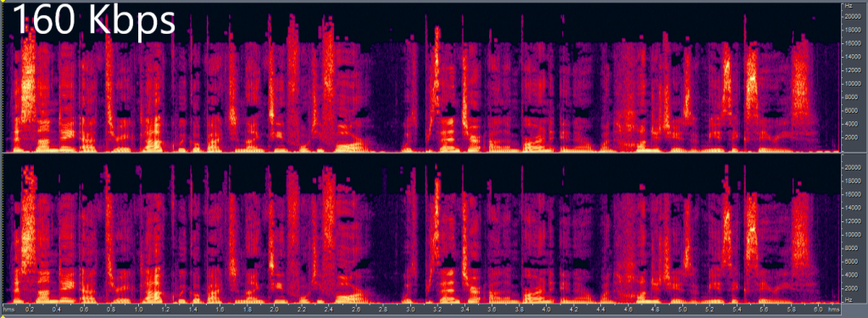The height and width of the screenshot is (318, 868).
Task: Click the 1.0 second mark on time ruler
Action: [x=138, y=309]
